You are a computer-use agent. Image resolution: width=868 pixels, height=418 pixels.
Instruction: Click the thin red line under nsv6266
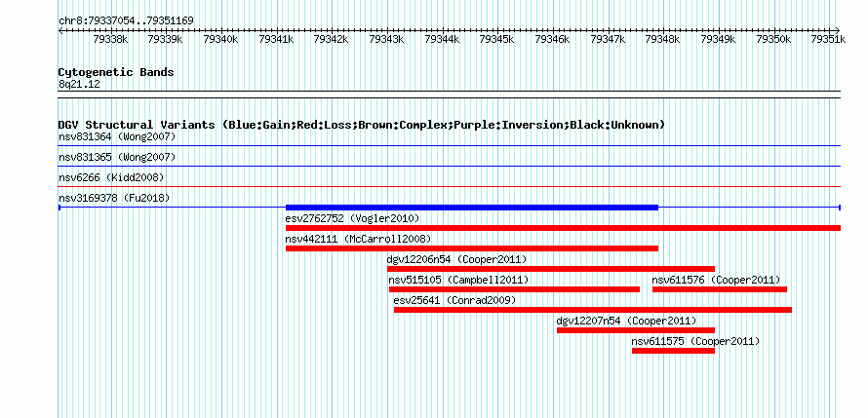(x=450, y=187)
